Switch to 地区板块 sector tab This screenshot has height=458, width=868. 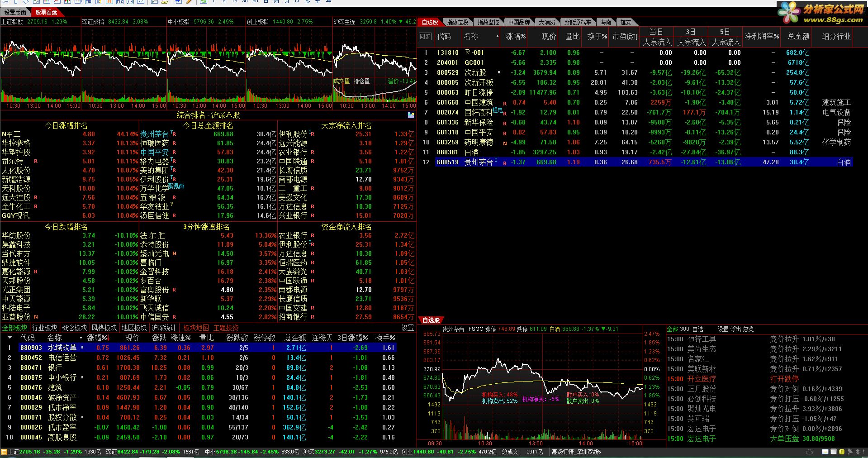134,328
